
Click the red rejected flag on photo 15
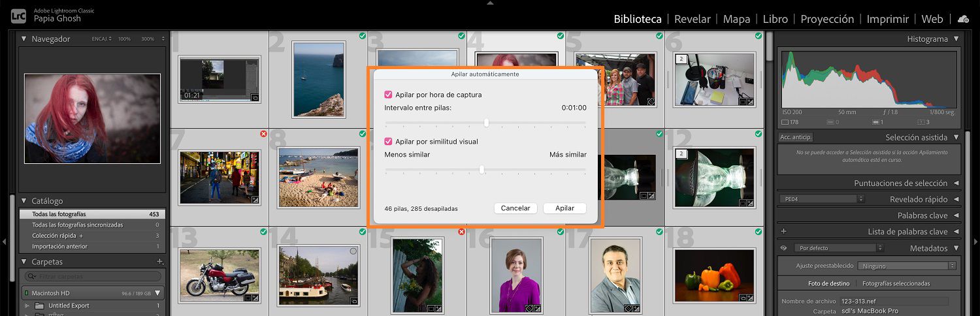461,232
